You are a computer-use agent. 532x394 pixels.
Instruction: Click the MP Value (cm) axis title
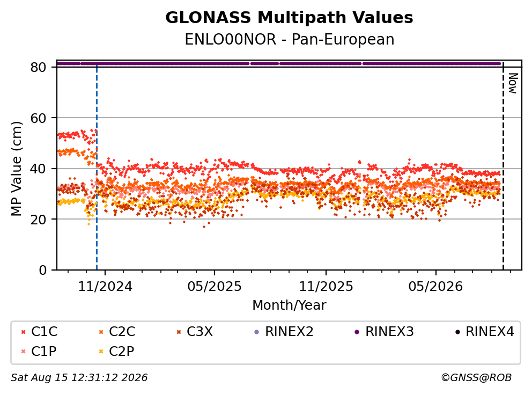[16, 169]
